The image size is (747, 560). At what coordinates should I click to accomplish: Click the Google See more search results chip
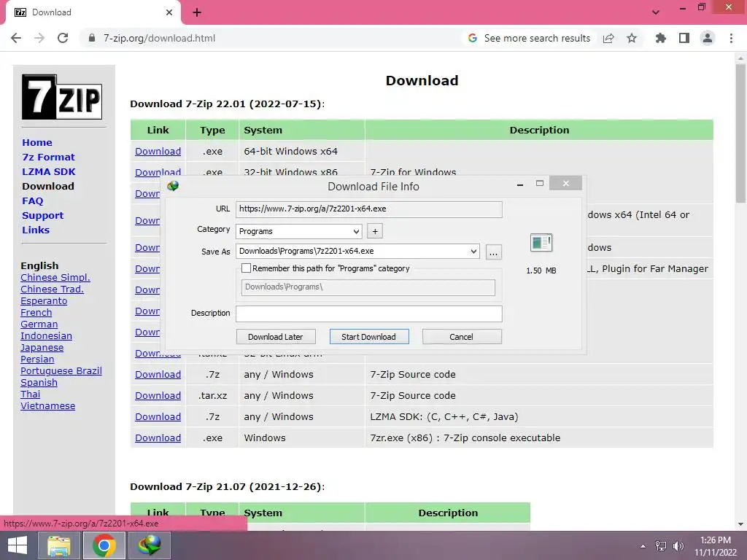point(530,38)
